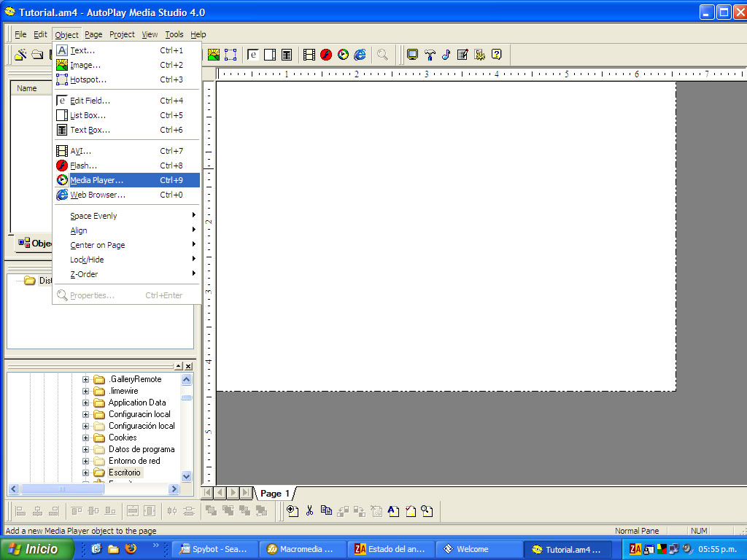747x560 pixels.
Task: Click the ZoneAlarm icon in the system tray
Action: (x=635, y=549)
